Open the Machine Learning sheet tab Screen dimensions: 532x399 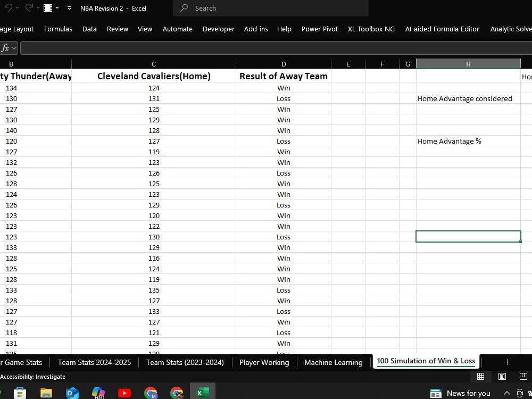coord(333,362)
